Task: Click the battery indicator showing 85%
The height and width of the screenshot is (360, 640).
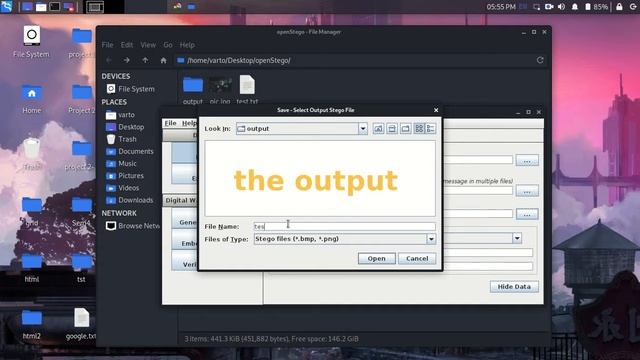Action: coord(597,7)
